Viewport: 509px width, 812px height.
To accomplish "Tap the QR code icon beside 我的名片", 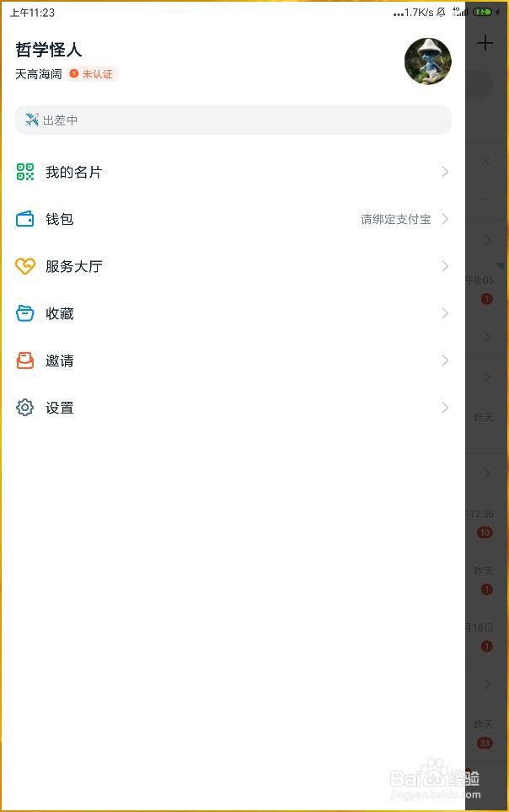I will click(25, 172).
